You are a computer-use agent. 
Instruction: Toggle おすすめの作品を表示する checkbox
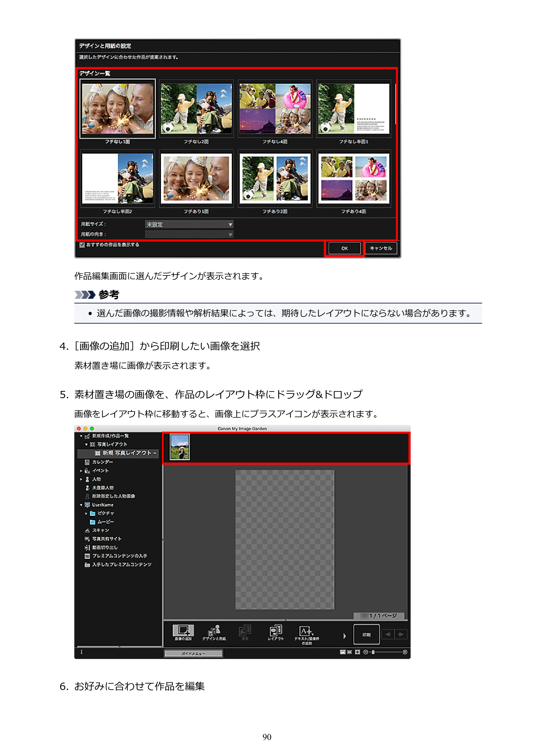point(82,245)
